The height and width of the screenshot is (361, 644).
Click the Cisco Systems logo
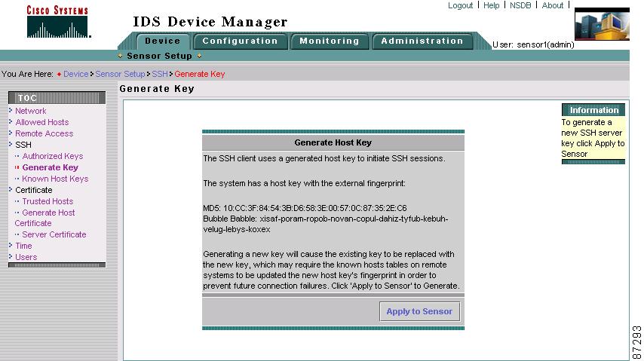coord(58,21)
